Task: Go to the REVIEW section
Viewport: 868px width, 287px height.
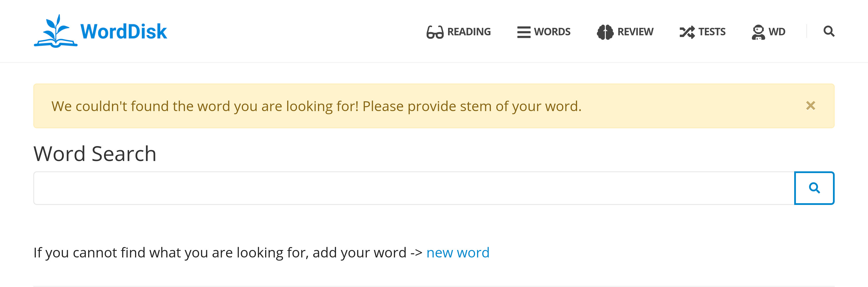Action: click(x=625, y=32)
